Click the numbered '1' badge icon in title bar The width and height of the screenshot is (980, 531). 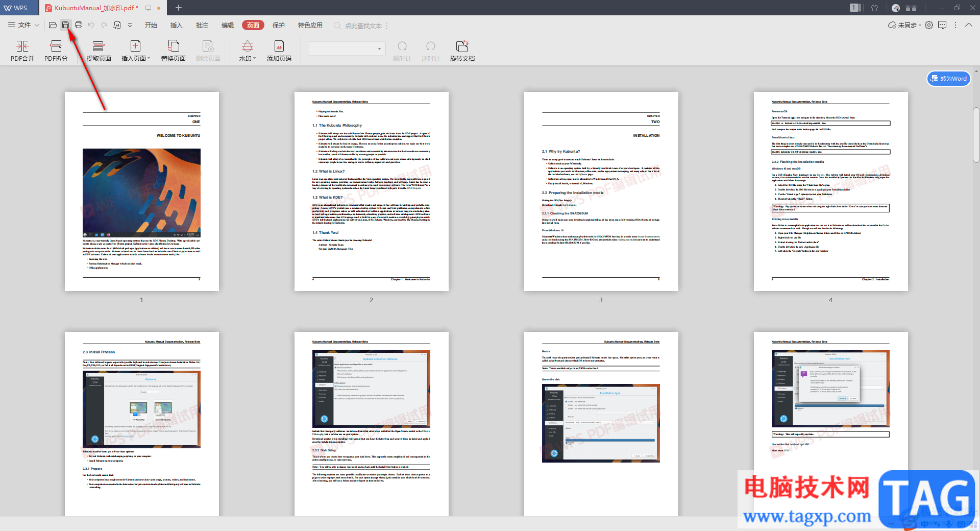[855, 8]
